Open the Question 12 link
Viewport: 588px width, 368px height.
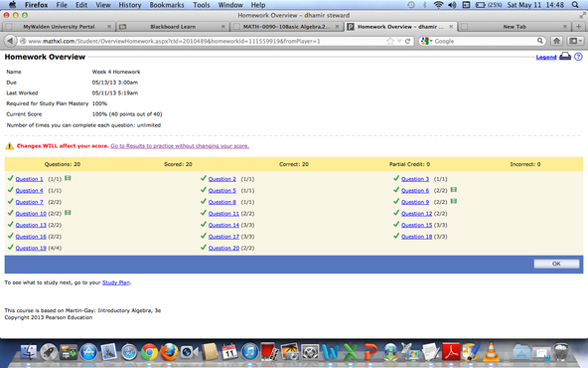416,214
